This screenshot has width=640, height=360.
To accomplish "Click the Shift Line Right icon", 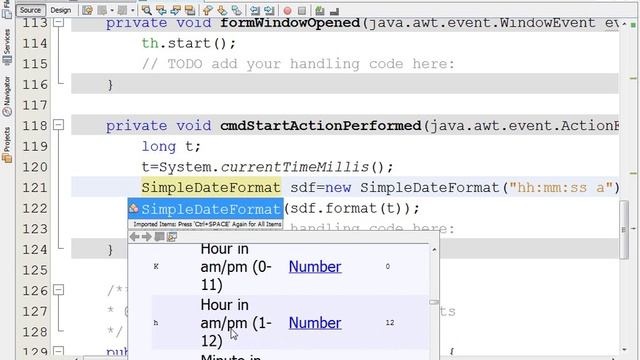I will click(x=269, y=10).
